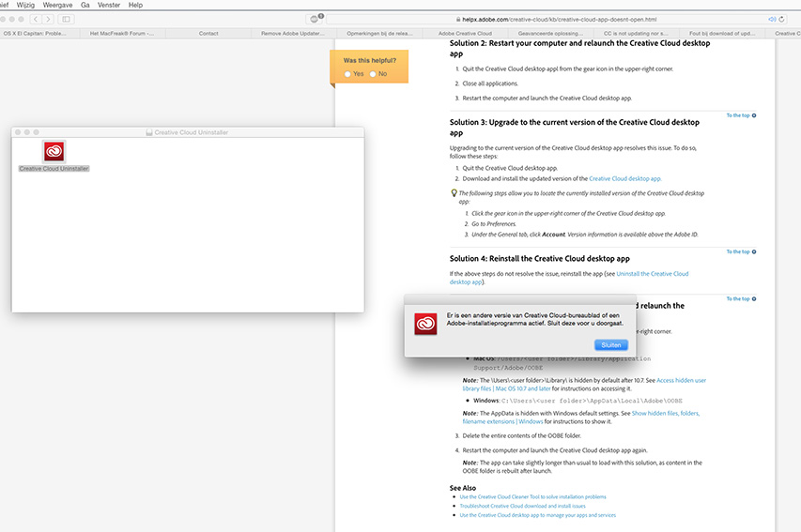Image resolution: width=801 pixels, height=532 pixels.
Task: Click the Creative Cloud Uninstaller window title bar
Action: click(188, 132)
